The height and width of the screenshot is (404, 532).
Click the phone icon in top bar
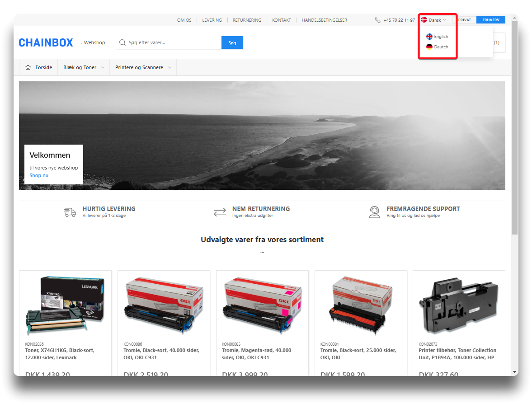click(x=377, y=20)
